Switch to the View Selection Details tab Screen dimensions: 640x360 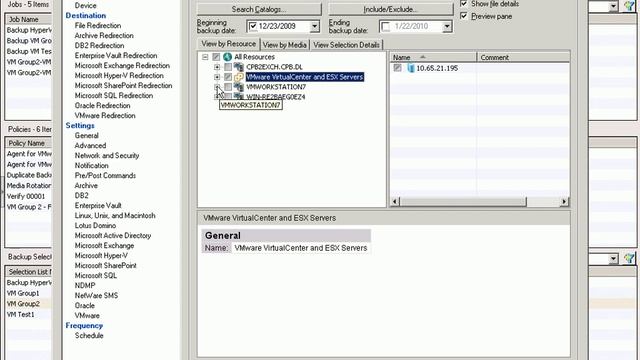[x=346, y=45]
